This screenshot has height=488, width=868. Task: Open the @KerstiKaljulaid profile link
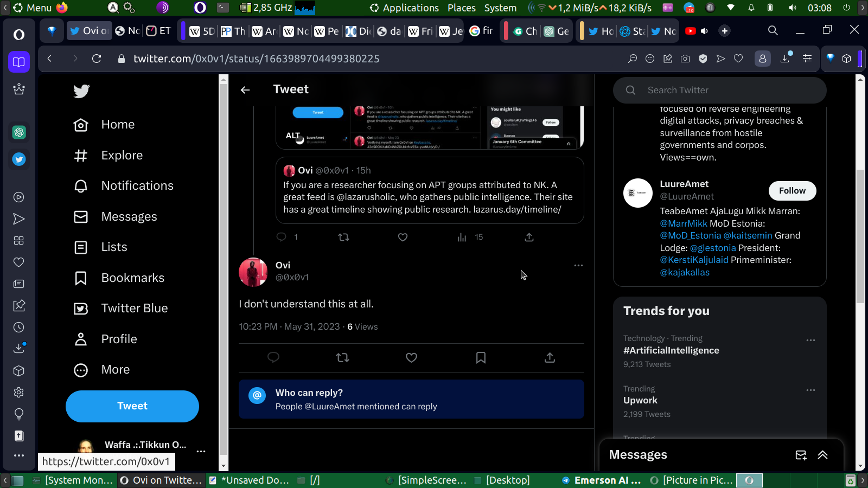pos(694,260)
